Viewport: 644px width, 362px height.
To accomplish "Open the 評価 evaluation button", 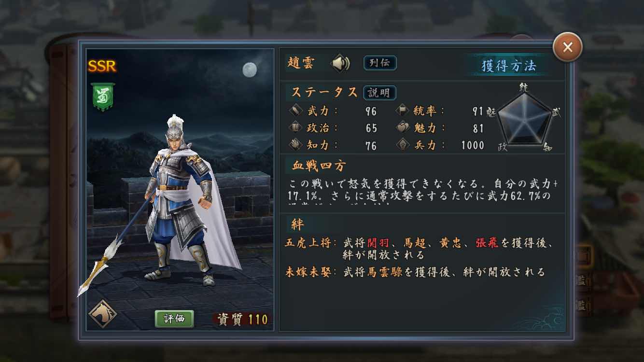I will click(174, 319).
